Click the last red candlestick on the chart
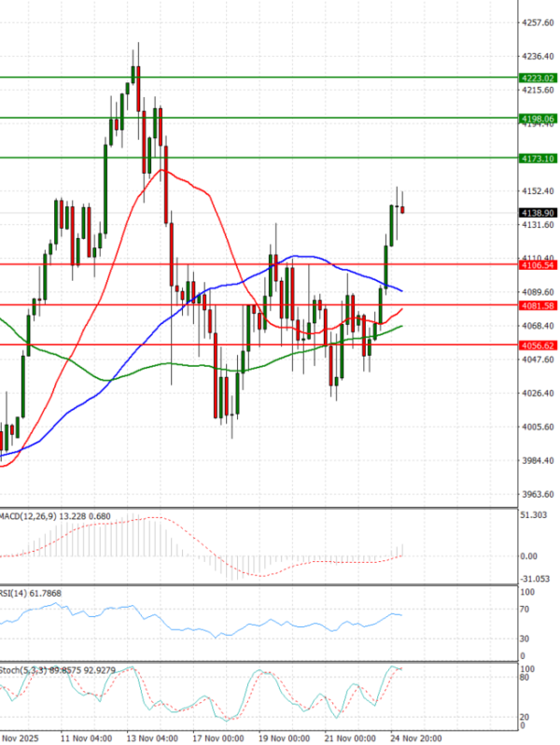 point(402,209)
